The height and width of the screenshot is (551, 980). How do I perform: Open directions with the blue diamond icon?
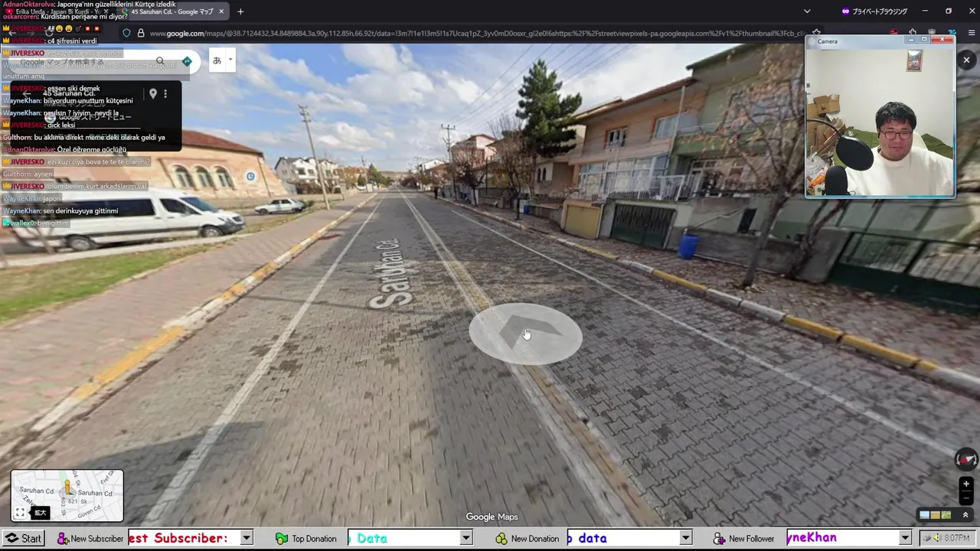point(187,61)
